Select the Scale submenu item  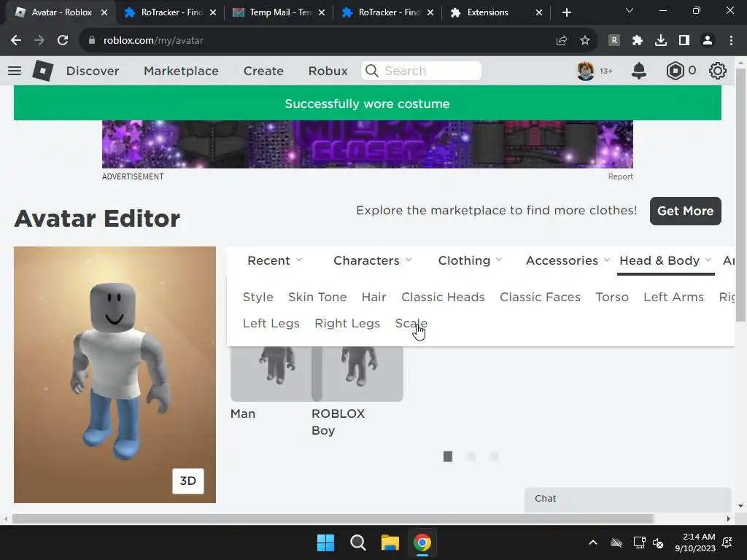click(x=411, y=323)
